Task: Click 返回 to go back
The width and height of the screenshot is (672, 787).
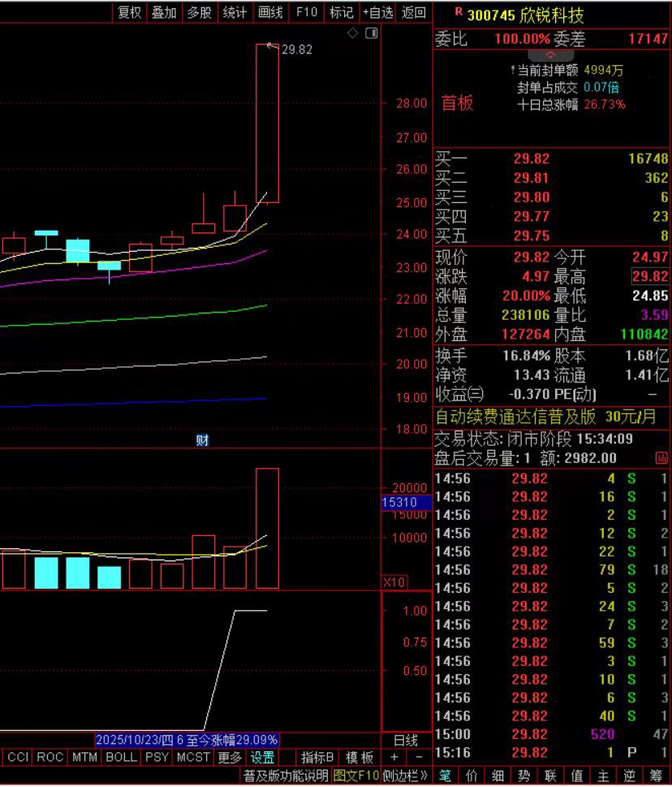Action: (x=413, y=12)
